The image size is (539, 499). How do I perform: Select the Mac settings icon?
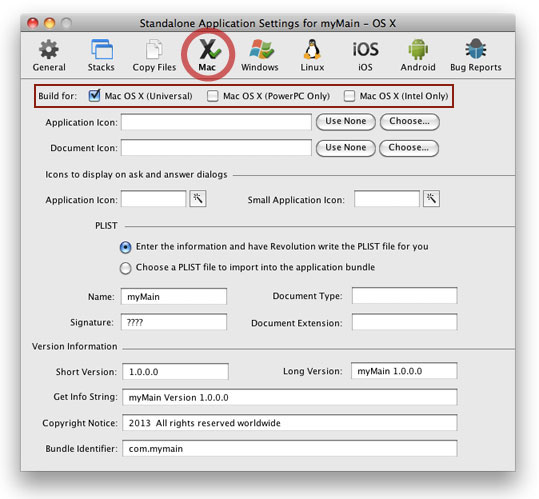pos(207,56)
